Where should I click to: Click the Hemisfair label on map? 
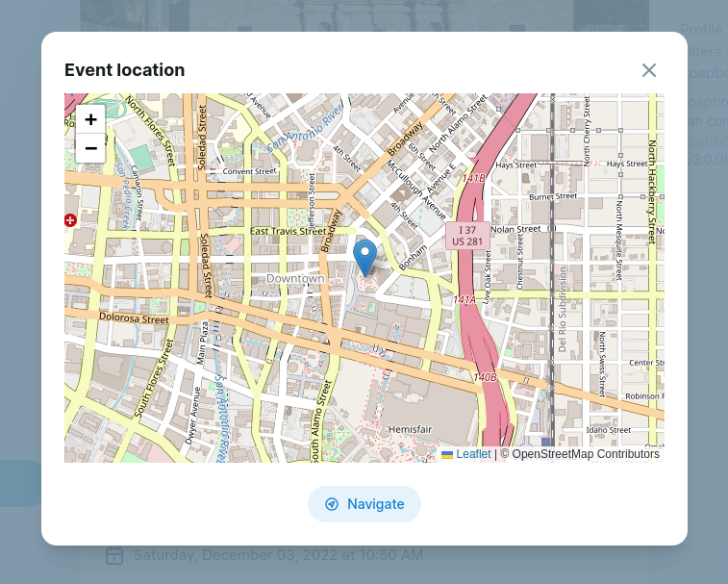(x=413, y=428)
